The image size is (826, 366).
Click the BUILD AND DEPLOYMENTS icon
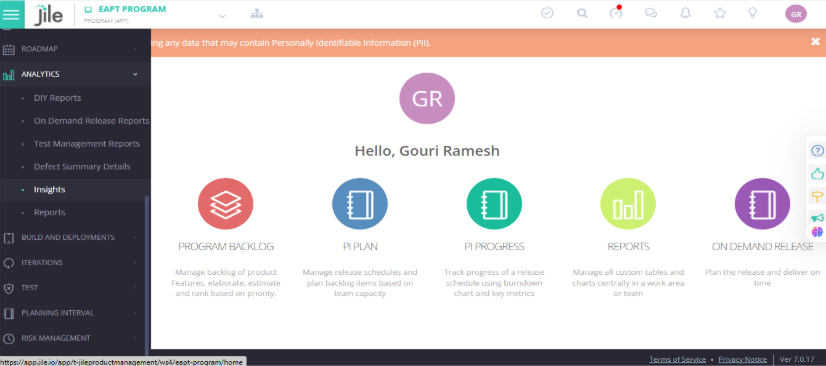pyautogui.click(x=8, y=238)
